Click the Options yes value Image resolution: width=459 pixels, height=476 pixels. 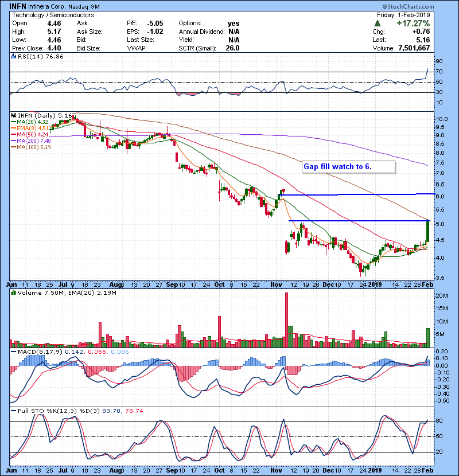pos(234,24)
